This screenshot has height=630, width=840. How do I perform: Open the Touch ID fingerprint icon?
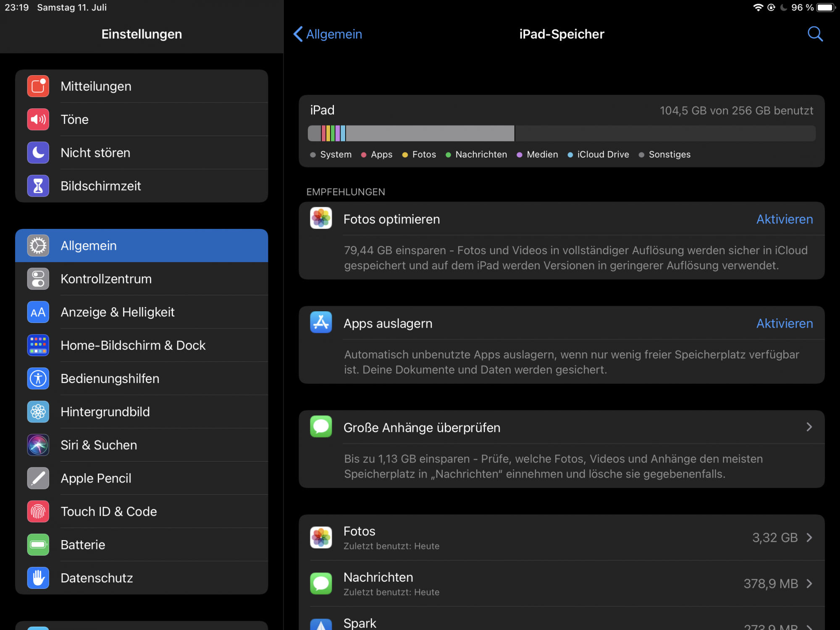pyautogui.click(x=38, y=511)
